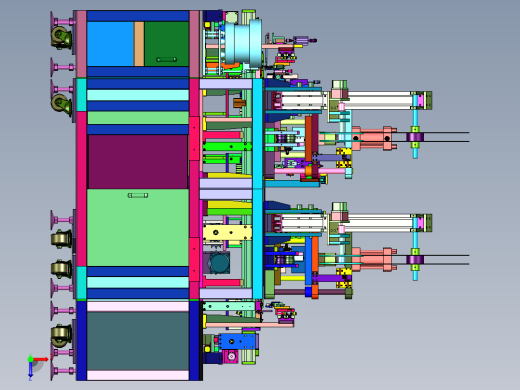Select the lower purple coupling on the rod

coord(415,260)
